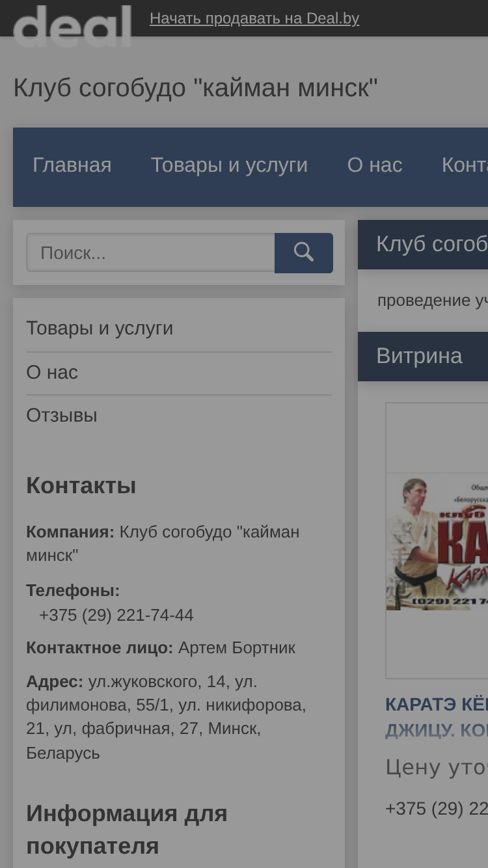The height and width of the screenshot is (868, 488).
Task: Click phone number +375 (29) 221-74-44 in contacts
Action: [116, 615]
